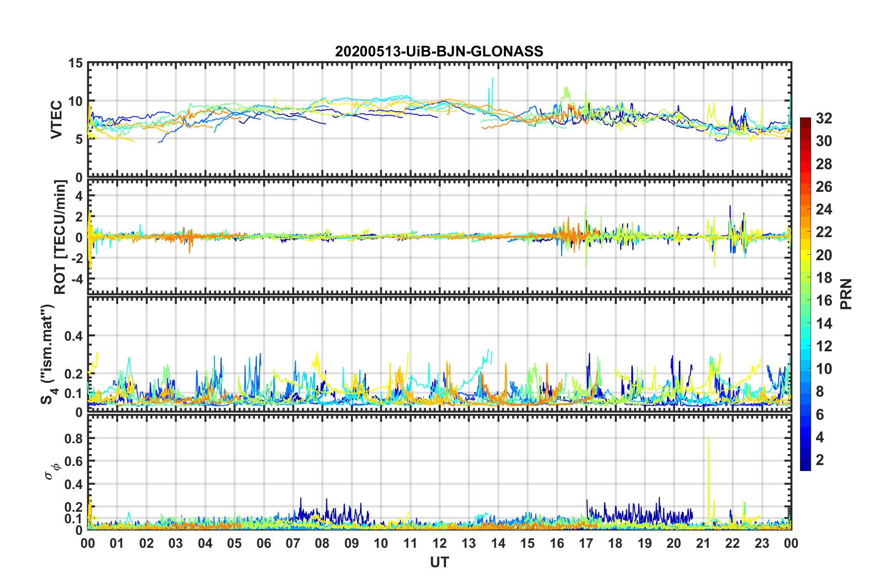Click the 0.8 tick label on sigma phi axis
This screenshot has height=588, width=879.
tap(73, 438)
